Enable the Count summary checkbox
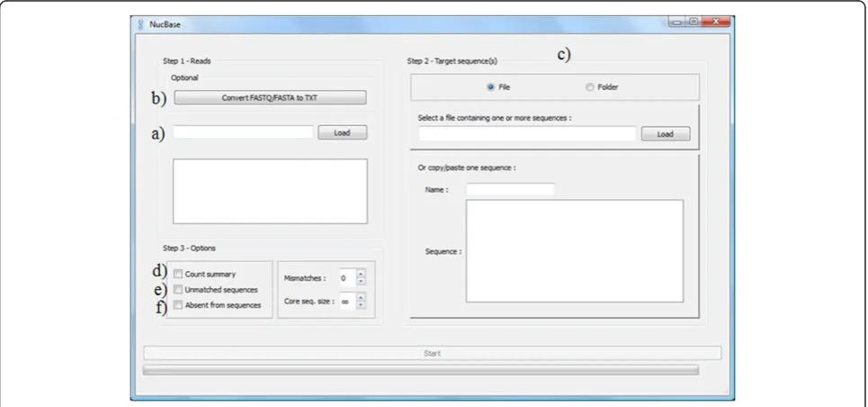This screenshot has width=868, height=407. (x=178, y=274)
